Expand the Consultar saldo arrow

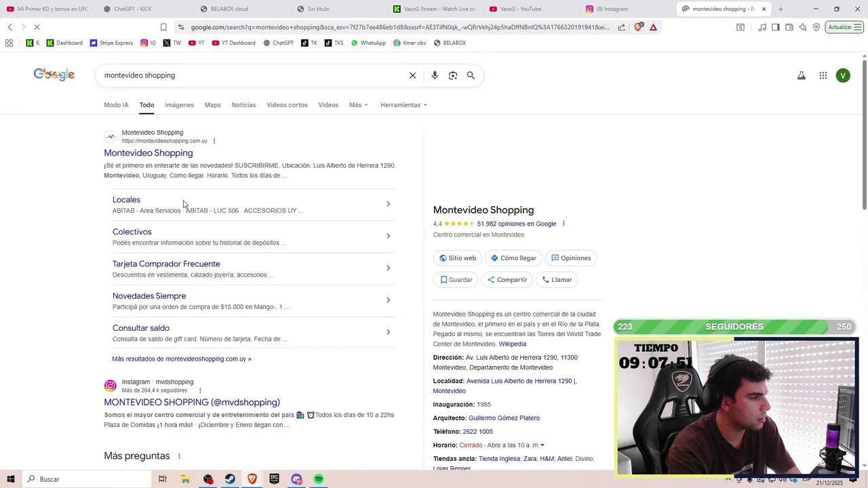pyautogui.click(x=388, y=332)
